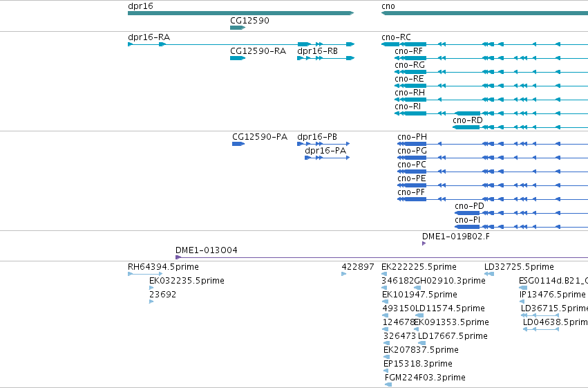
Task: Choose the cno-PD protein label
Action: click(469, 206)
